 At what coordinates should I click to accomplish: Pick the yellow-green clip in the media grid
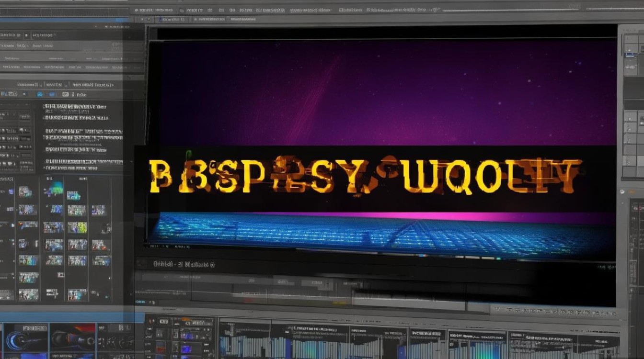pyautogui.click(x=77, y=227)
